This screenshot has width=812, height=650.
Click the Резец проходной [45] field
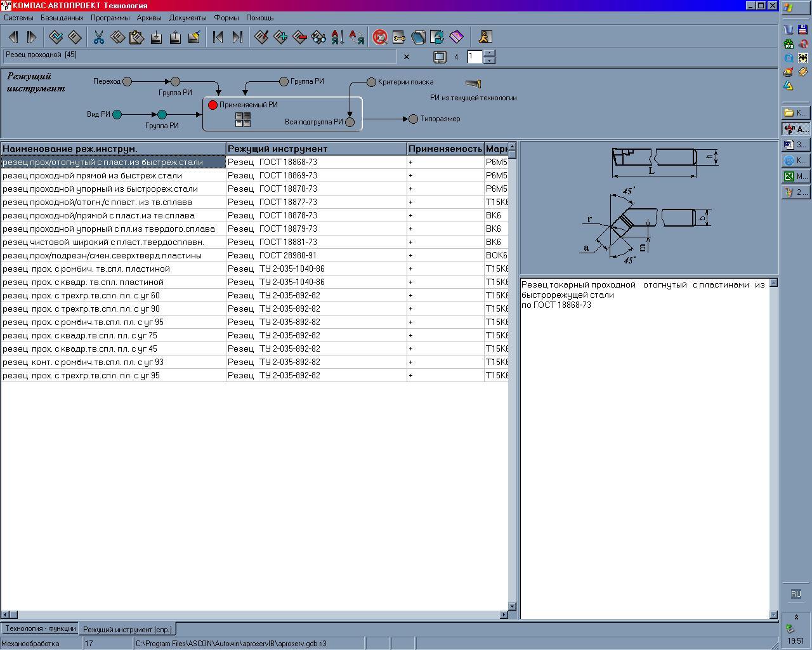[200, 57]
